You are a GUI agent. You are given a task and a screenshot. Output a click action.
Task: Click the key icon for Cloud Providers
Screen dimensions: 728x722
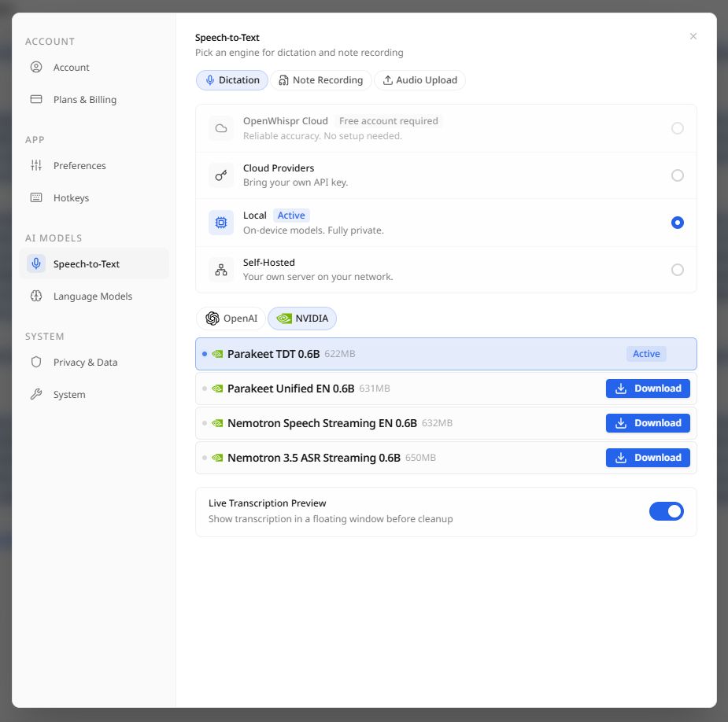(x=221, y=175)
